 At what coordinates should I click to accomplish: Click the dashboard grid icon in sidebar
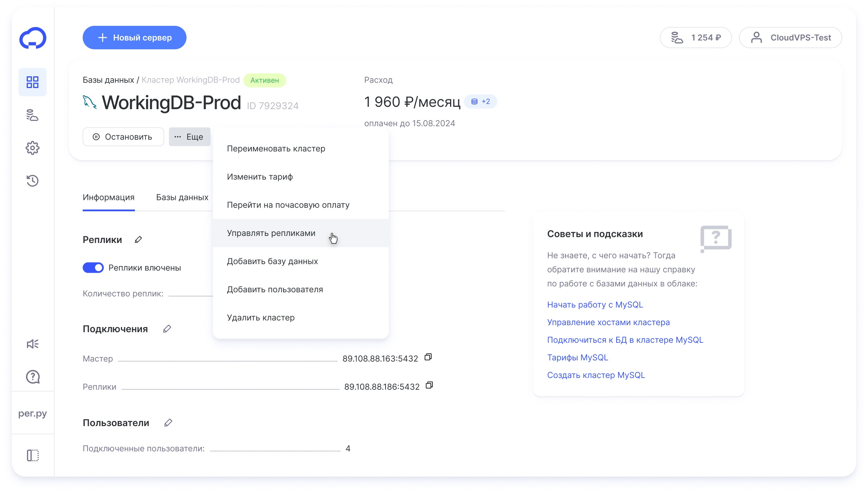(32, 82)
